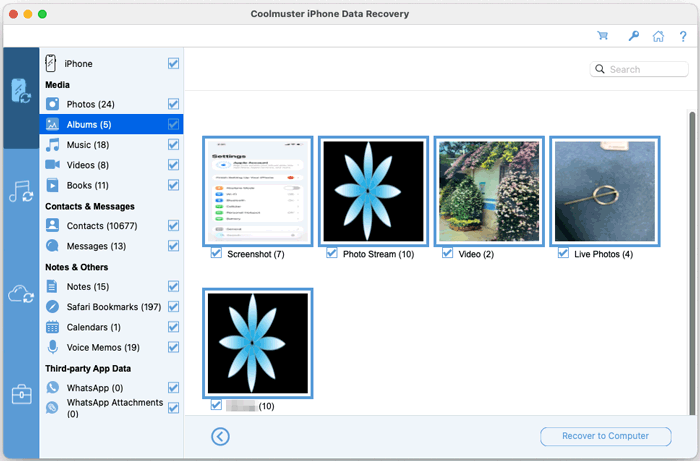Click the Albums category icon

tap(52, 124)
